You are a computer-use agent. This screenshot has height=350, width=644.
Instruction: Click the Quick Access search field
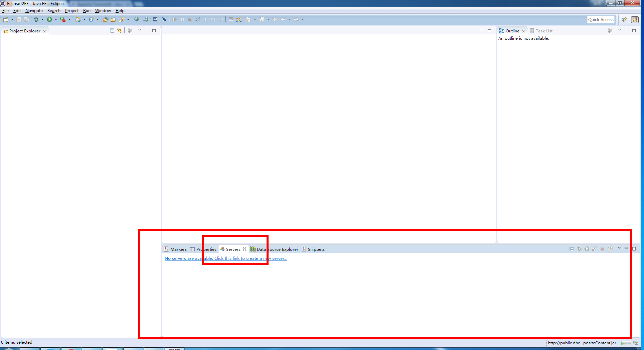click(x=601, y=20)
